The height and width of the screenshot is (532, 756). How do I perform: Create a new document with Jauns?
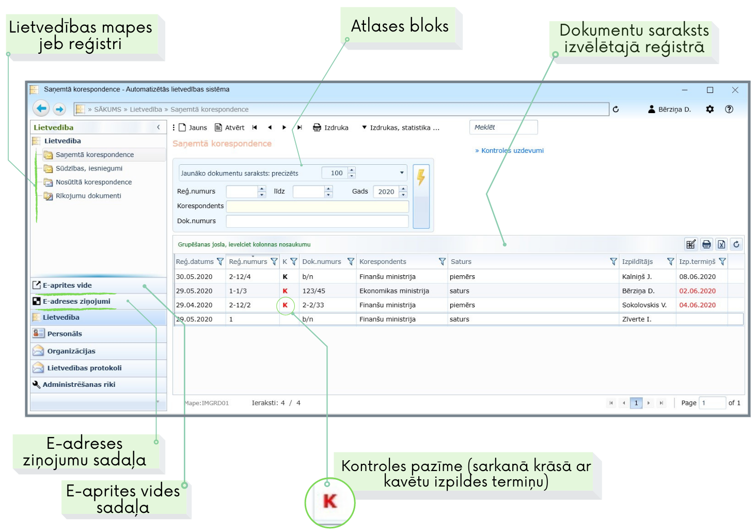(193, 128)
